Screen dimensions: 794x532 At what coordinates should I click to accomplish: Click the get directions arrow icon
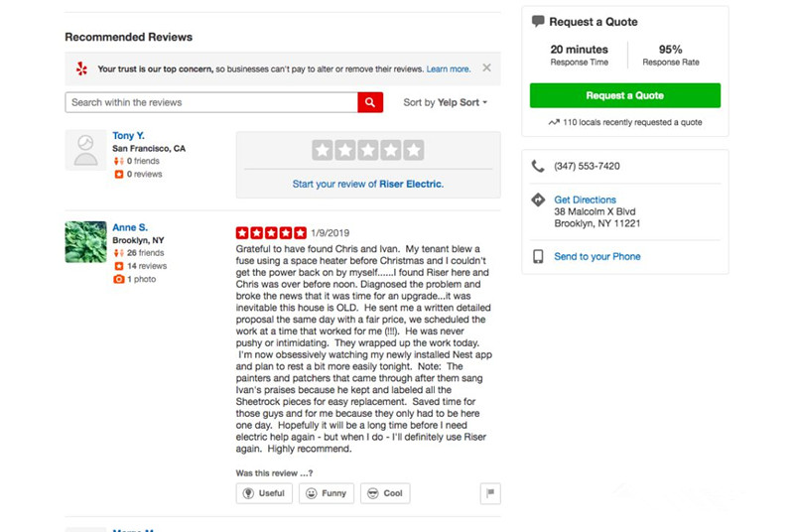tap(538, 199)
